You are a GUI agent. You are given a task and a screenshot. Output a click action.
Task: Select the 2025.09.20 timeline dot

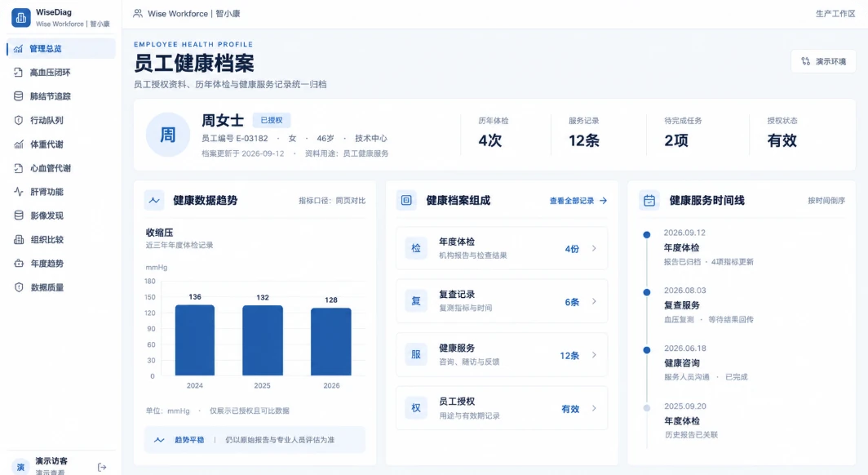click(x=647, y=408)
